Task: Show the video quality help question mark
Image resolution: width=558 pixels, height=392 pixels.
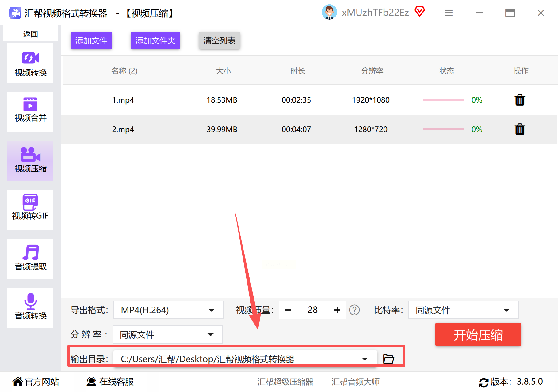Action: point(354,310)
